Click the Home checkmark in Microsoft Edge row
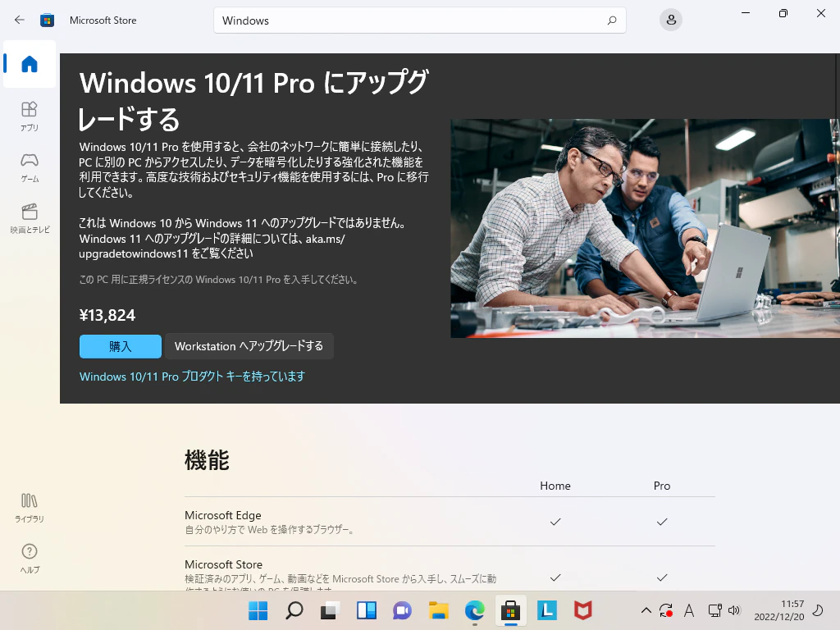840x630 pixels. click(555, 522)
